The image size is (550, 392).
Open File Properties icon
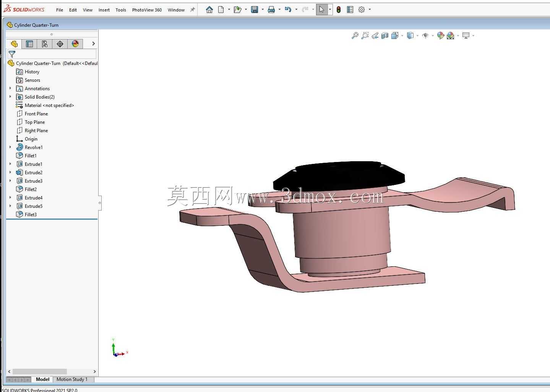click(x=350, y=10)
